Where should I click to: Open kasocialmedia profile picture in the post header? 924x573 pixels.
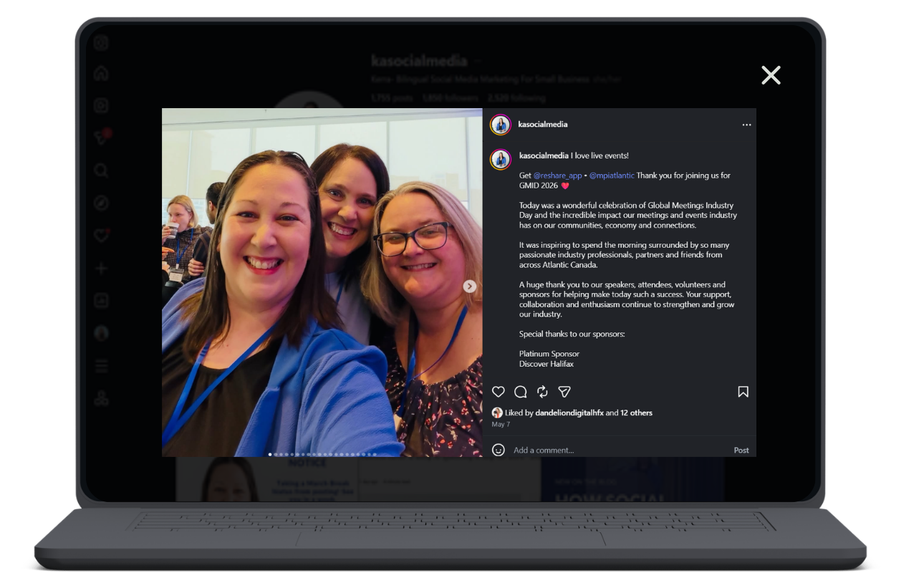(x=500, y=125)
